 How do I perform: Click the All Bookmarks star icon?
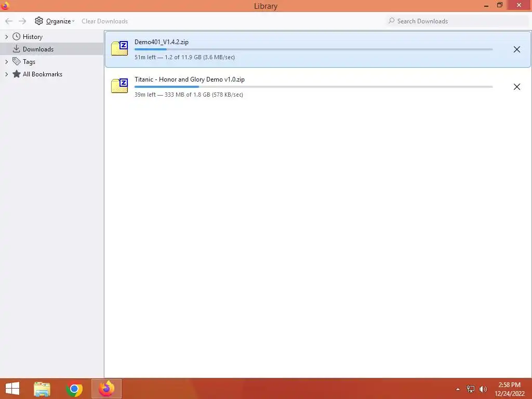tap(16, 74)
